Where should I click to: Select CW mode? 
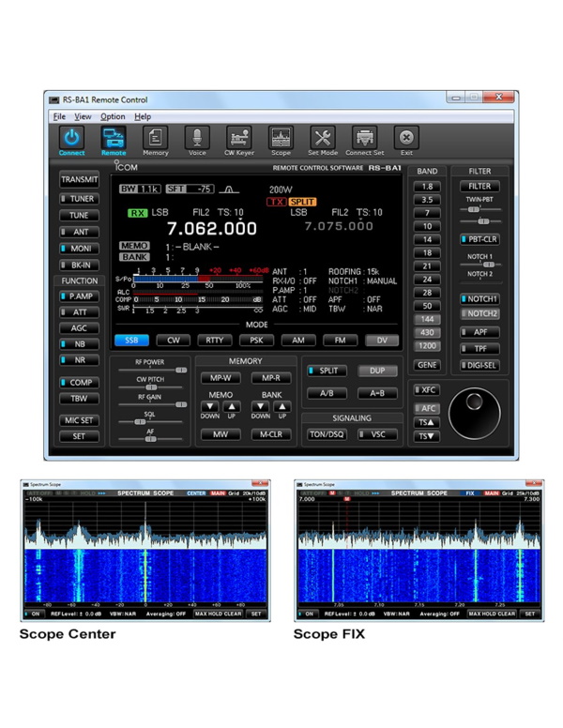click(x=174, y=341)
